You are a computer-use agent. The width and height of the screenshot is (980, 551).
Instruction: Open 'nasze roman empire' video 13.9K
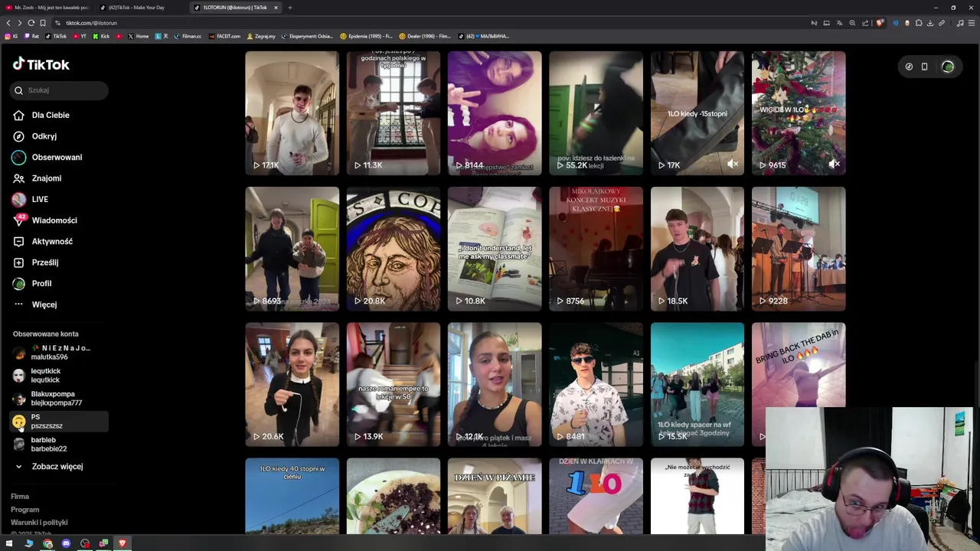point(394,384)
